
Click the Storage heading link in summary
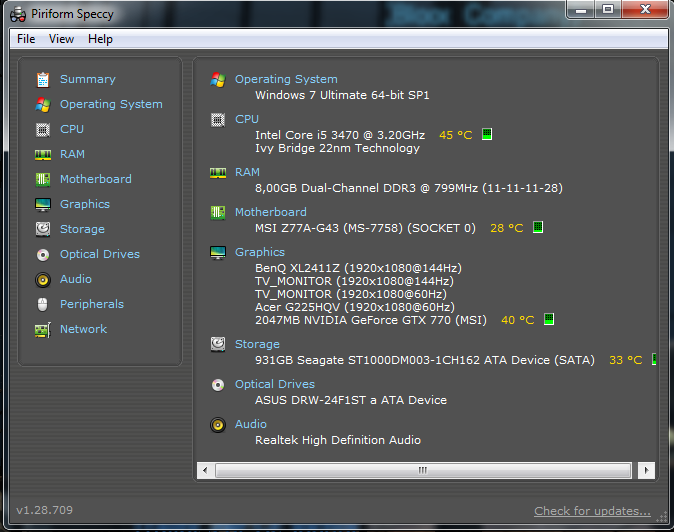click(x=257, y=344)
